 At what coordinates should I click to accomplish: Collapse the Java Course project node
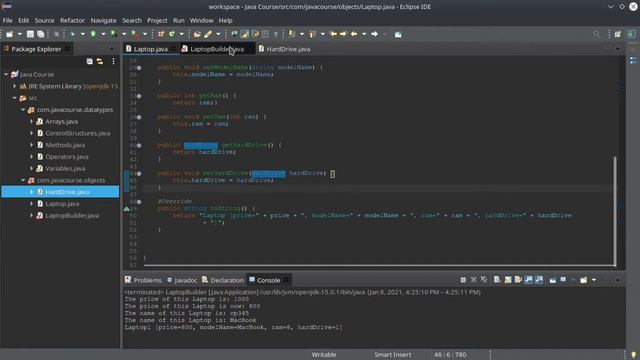click(6, 74)
